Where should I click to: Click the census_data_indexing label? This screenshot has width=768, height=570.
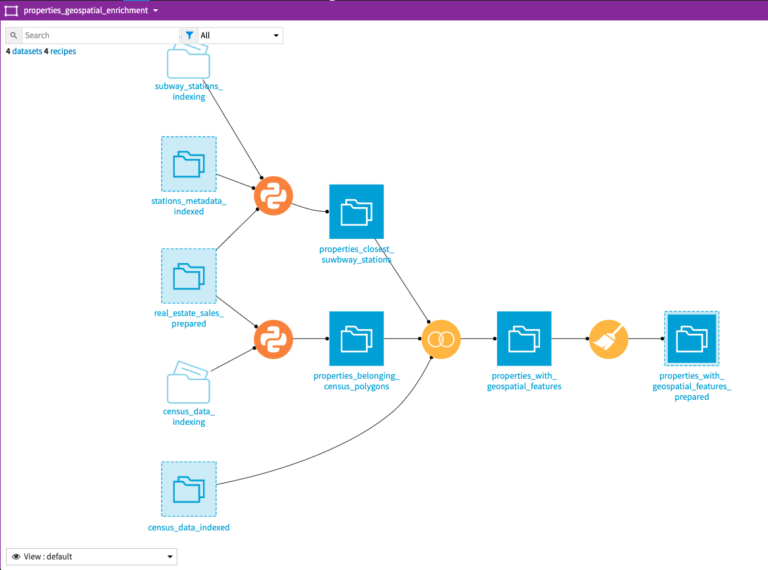(x=189, y=416)
